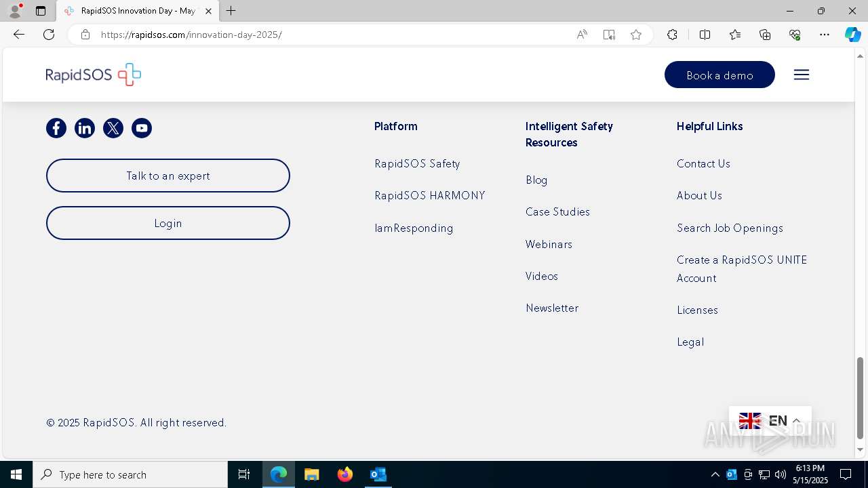Open notification center on taskbar
This screenshot has width=868, height=488.
(x=846, y=474)
